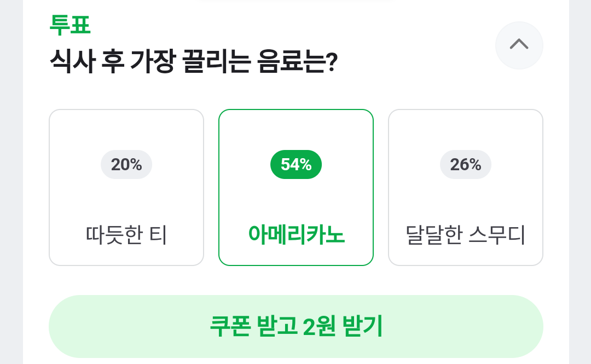This screenshot has width=591, height=364.
Task: Select the 아메리카노 poll option card
Action: [296, 187]
